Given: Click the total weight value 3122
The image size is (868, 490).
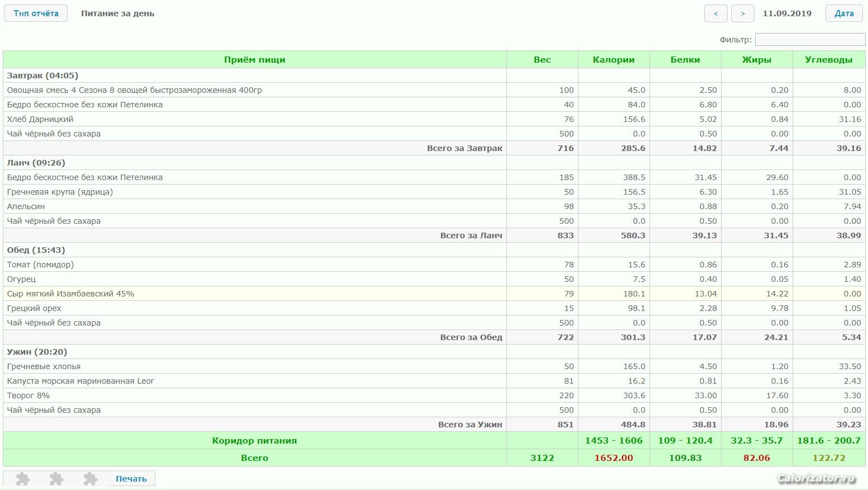Looking at the screenshot, I should click(x=542, y=458).
